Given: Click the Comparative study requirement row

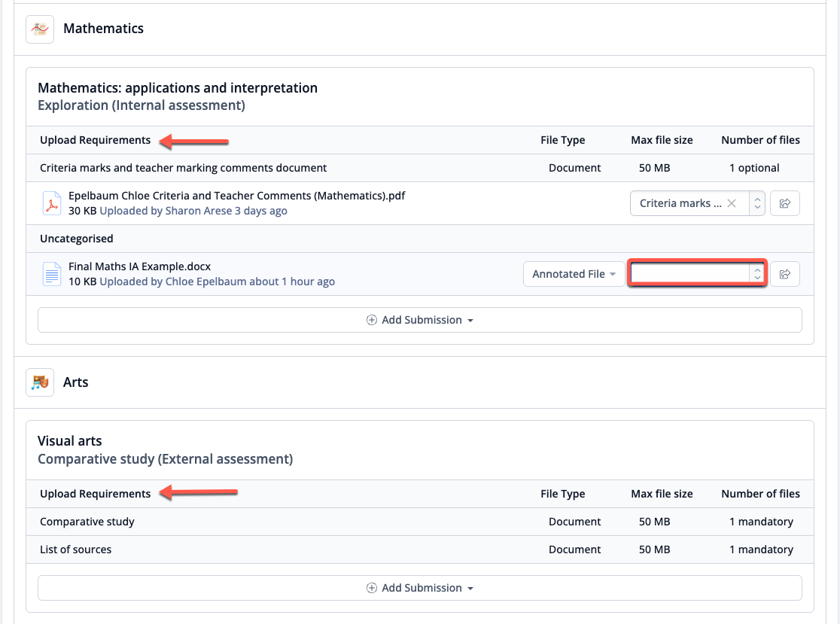Looking at the screenshot, I should 87,522.
